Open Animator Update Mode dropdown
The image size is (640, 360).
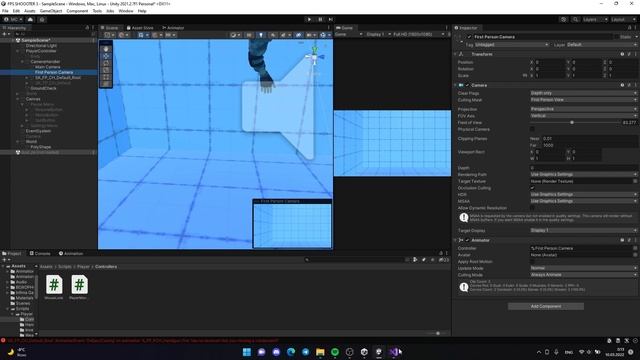pyautogui.click(x=584, y=268)
